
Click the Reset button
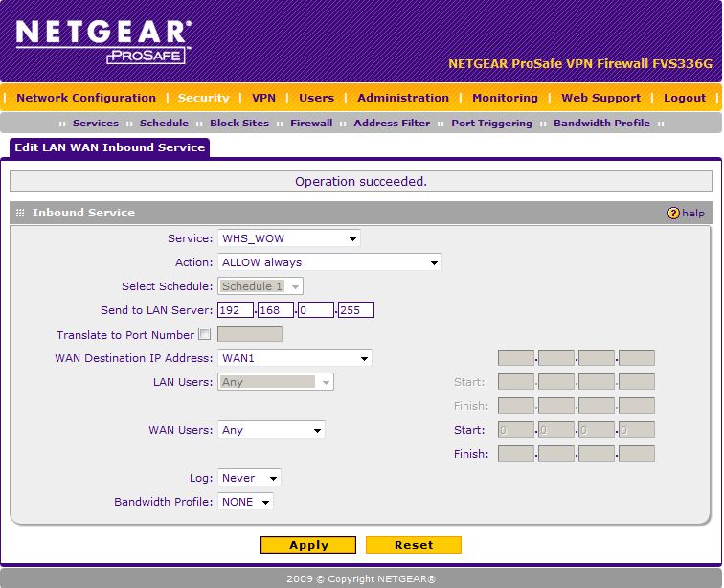[414, 545]
